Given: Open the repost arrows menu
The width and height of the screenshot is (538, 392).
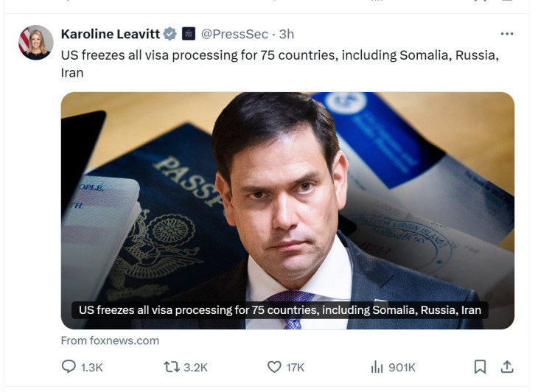Looking at the screenshot, I should tap(171, 366).
